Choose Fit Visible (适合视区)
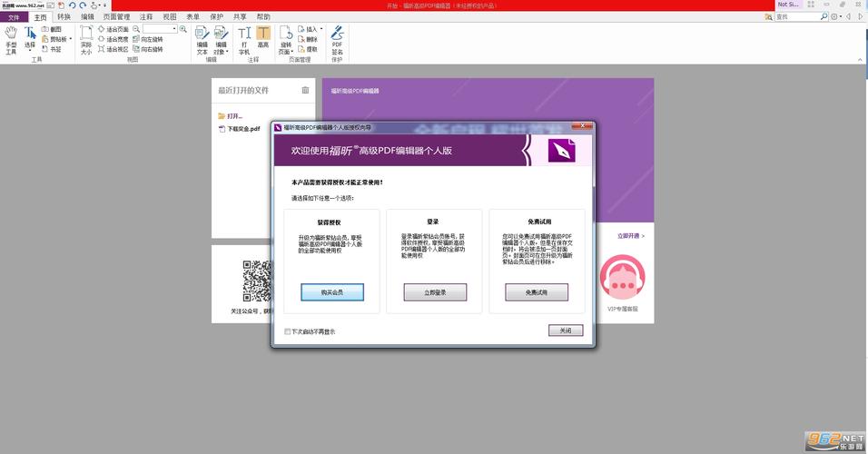868x454 pixels. click(x=113, y=49)
